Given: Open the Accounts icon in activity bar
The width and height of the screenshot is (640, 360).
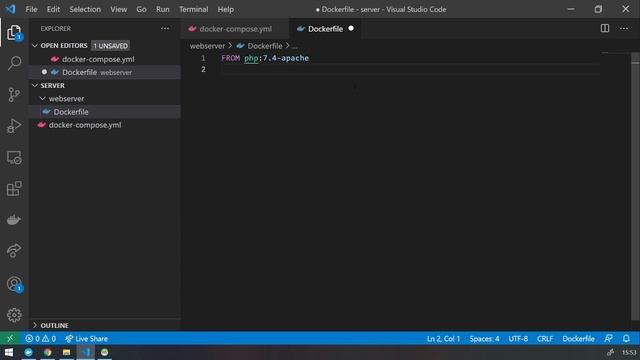Looking at the screenshot, I should coord(14,284).
